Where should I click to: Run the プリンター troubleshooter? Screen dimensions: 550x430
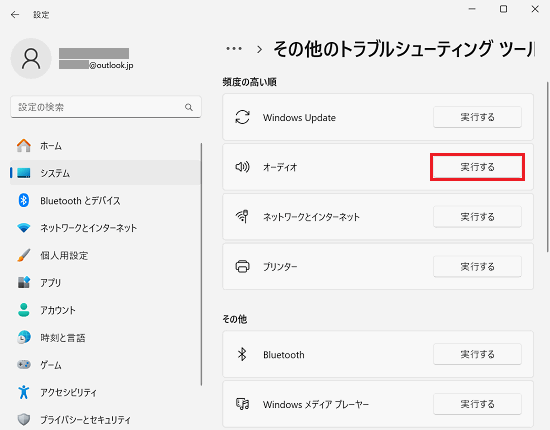click(477, 267)
